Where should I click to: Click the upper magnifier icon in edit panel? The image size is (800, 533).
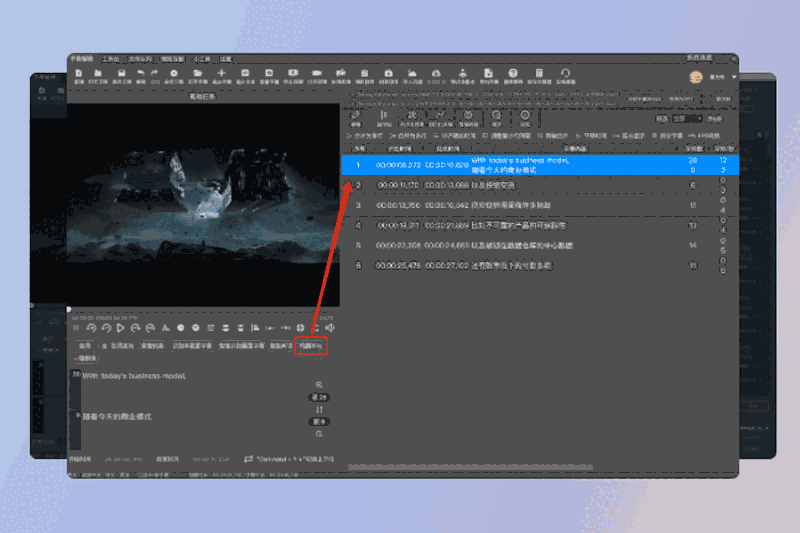tap(319, 385)
